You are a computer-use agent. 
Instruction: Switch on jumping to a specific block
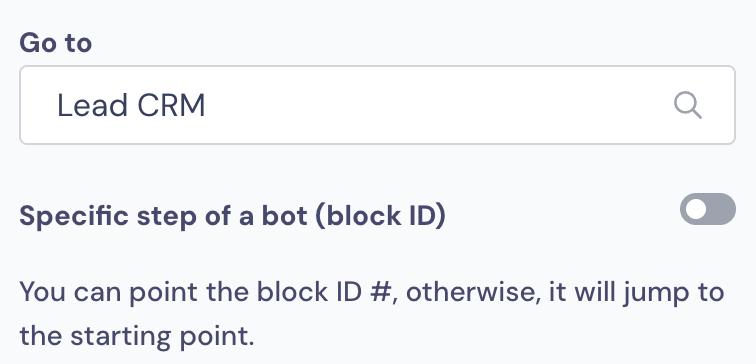[708, 209]
